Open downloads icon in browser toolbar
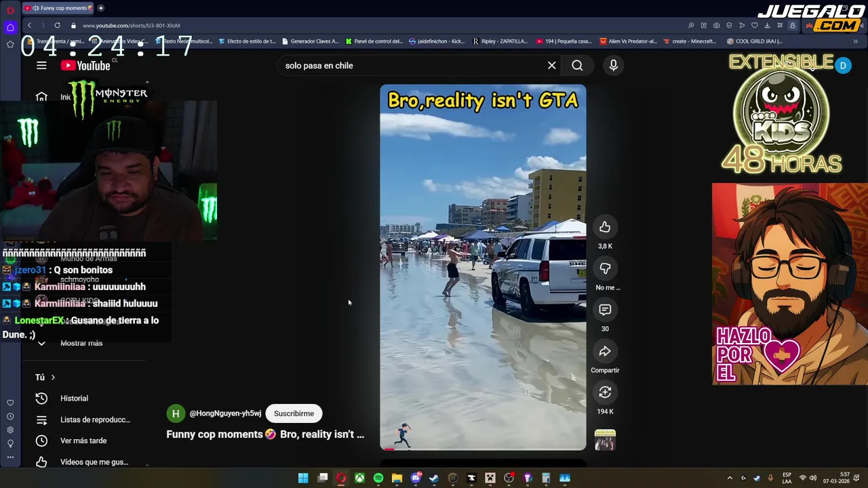 tap(767, 25)
